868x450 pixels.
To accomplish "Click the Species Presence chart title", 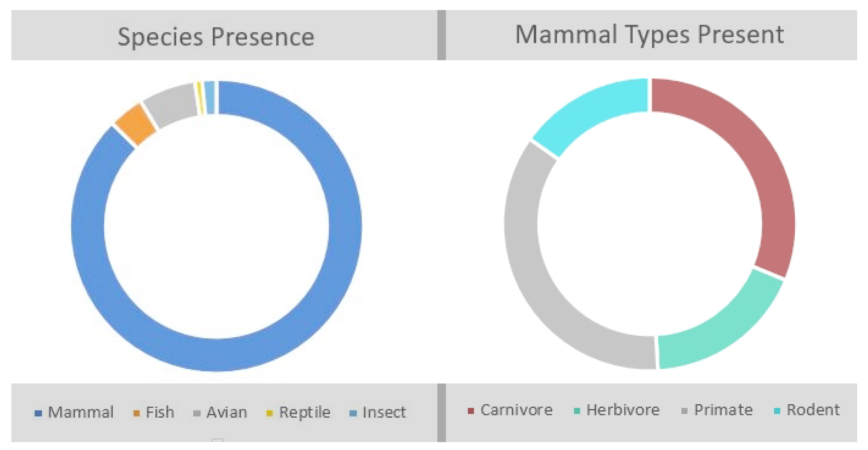I will [216, 37].
